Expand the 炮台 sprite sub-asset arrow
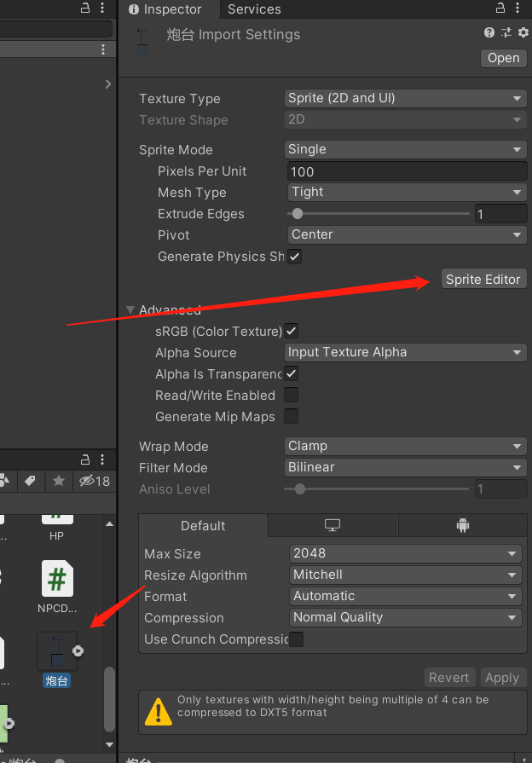532x763 pixels. pyautogui.click(x=78, y=650)
